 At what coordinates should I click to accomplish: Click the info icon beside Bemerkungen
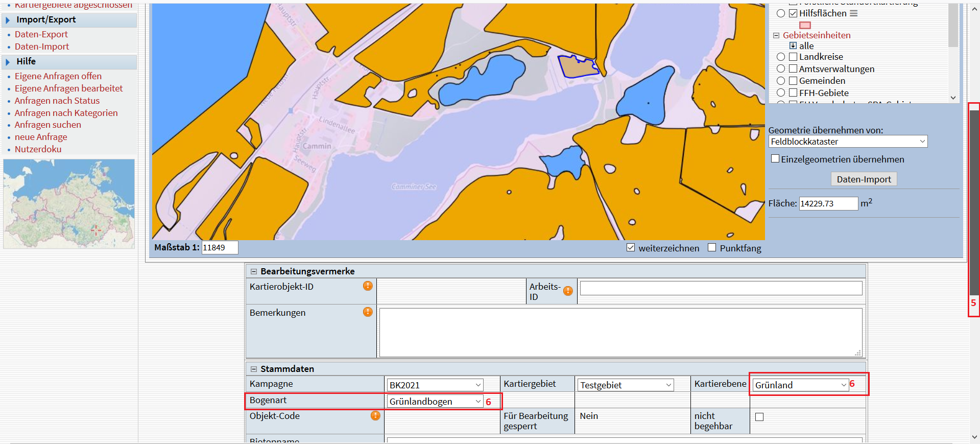pyautogui.click(x=368, y=312)
